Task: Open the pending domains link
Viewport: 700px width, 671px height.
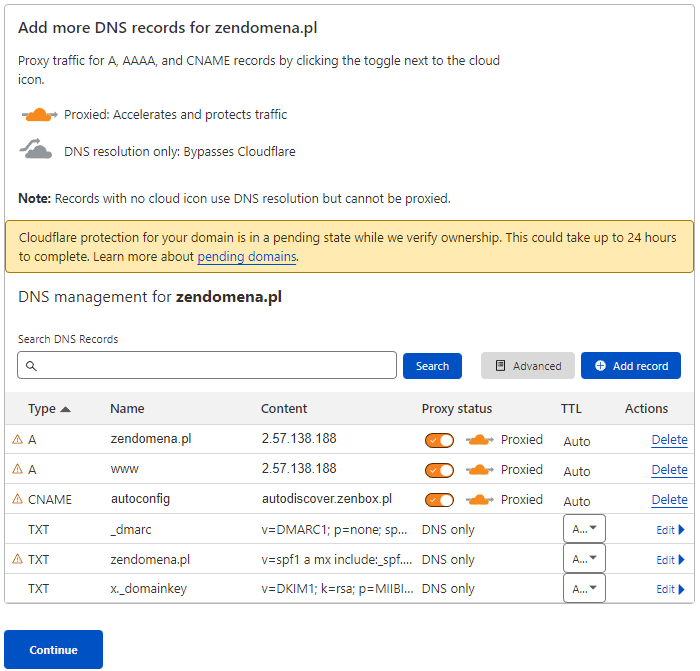Action: pyautogui.click(x=246, y=257)
